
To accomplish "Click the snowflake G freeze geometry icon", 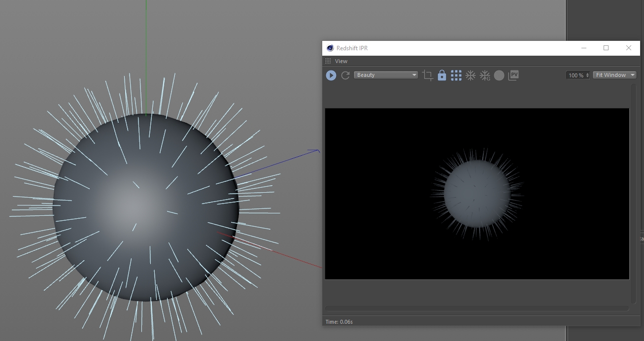I will click(485, 75).
